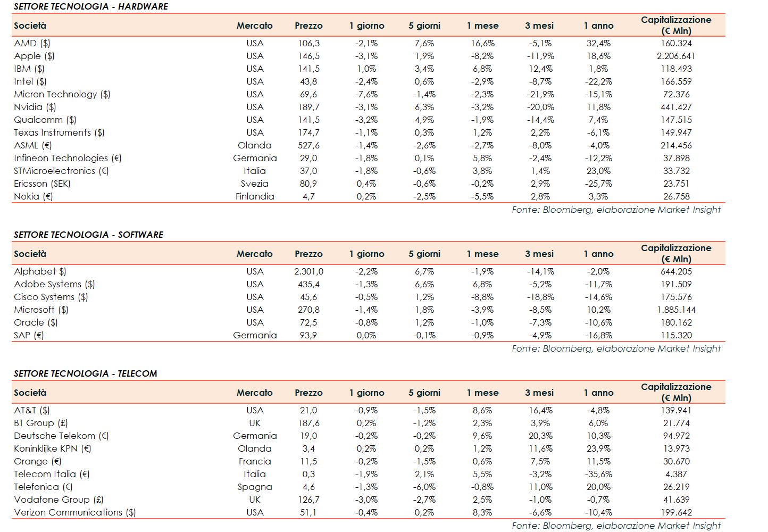This screenshot has height=532, width=768.
Task: Select the STMicroelectronics market cell 'Italia'
Action: pos(254,171)
